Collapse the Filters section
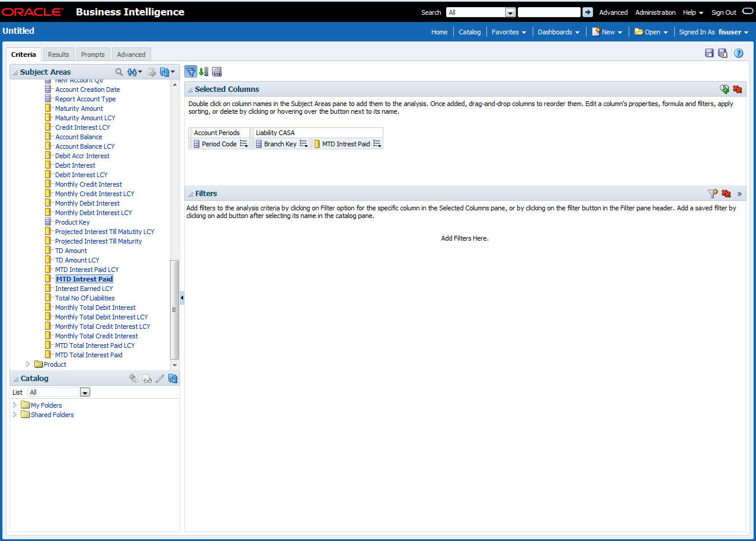The height and width of the screenshot is (541, 756). (190, 194)
